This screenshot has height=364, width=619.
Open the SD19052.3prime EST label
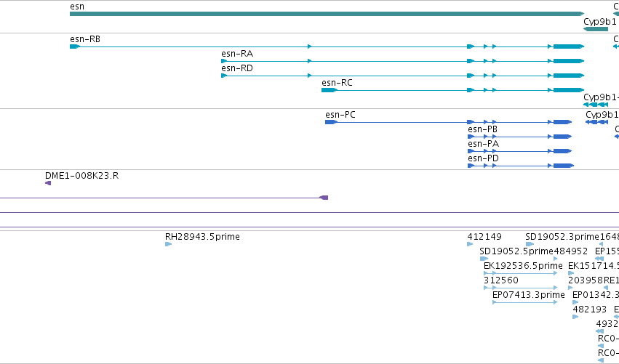pyautogui.click(x=562, y=237)
